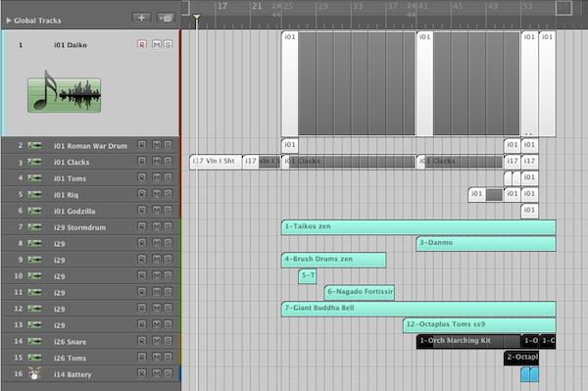The image size is (588, 391).
Task: Record-enable the i26 Toms track
Action: tap(142, 357)
